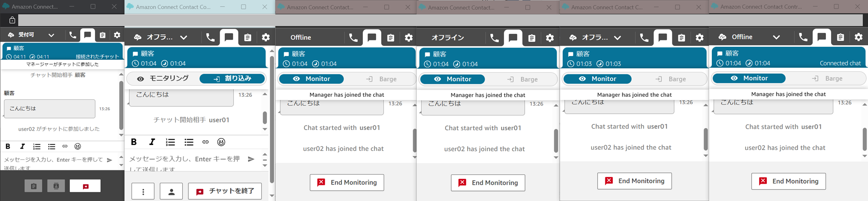
Task: Open phone tab in third window from left
Action: coord(353,38)
